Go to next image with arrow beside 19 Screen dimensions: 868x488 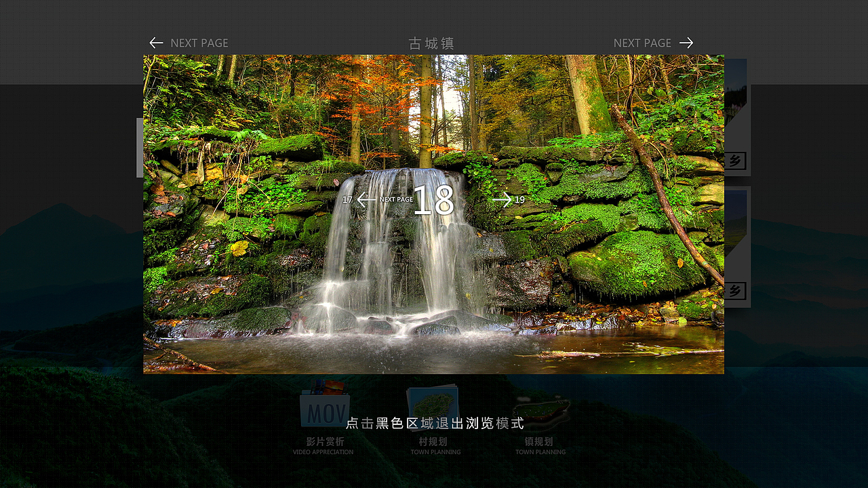coord(502,200)
